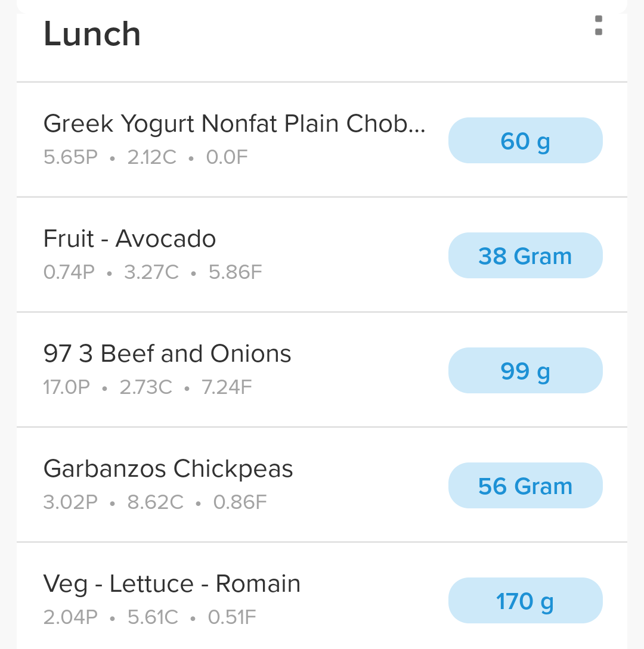Screen dimensions: 644x649
Task: Select the 8.62C carb value under chickpeas
Action: pyautogui.click(x=156, y=502)
